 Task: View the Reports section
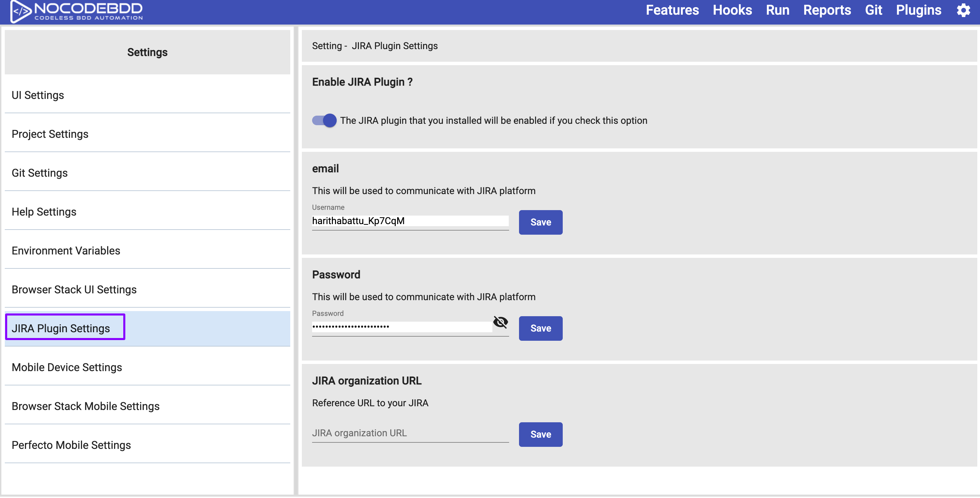click(827, 10)
